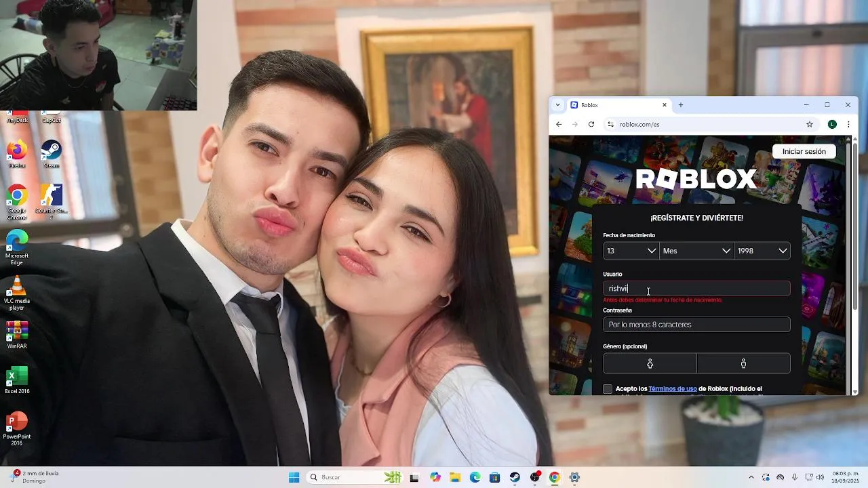The width and height of the screenshot is (868, 488).
Task: Click the Fecha de nacimiento label
Action: tap(629, 235)
